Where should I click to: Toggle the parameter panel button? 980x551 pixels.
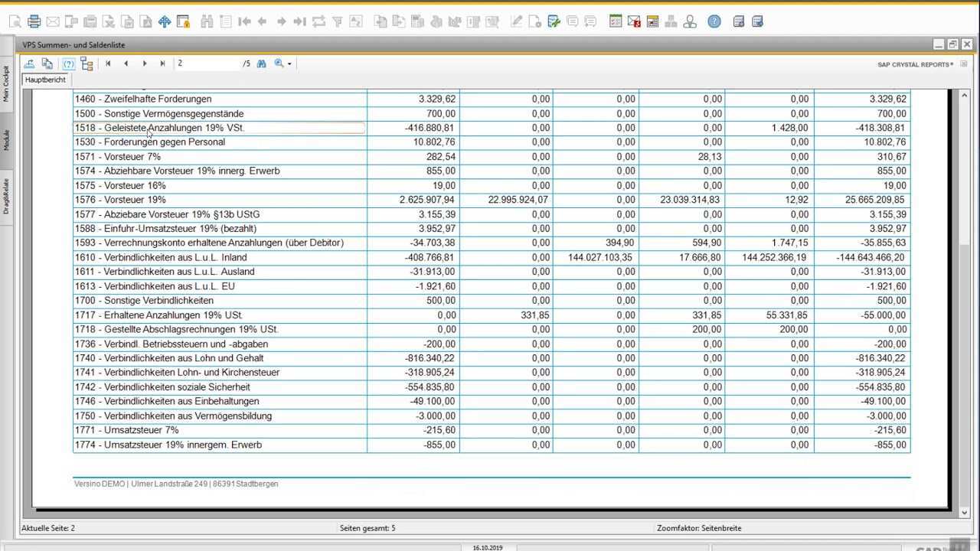coord(68,64)
